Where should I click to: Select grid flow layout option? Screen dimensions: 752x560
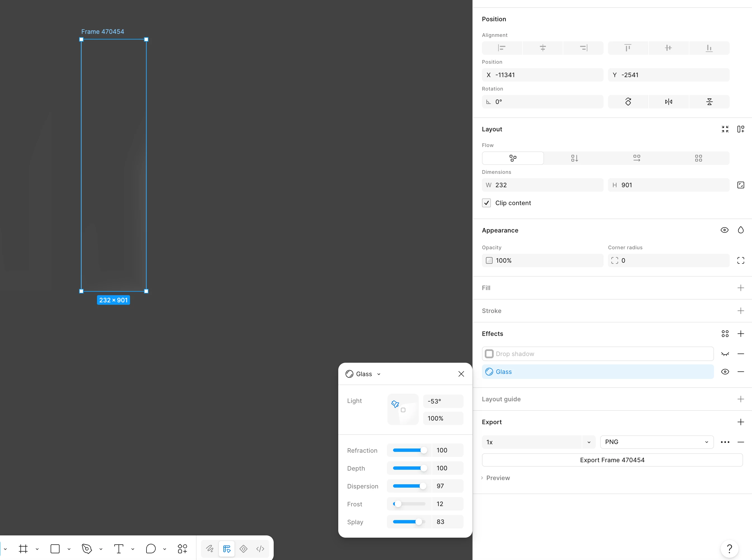point(698,158)
